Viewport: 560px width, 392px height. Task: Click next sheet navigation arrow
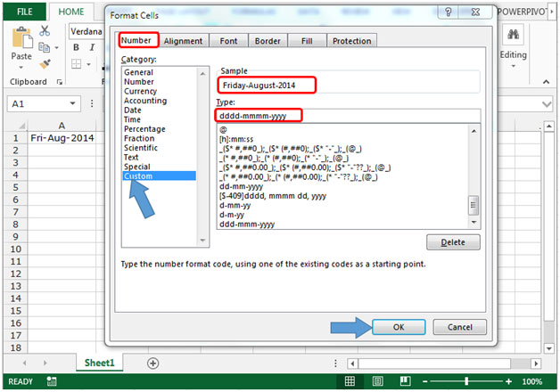pyautogui.click(x=45, y=363)
